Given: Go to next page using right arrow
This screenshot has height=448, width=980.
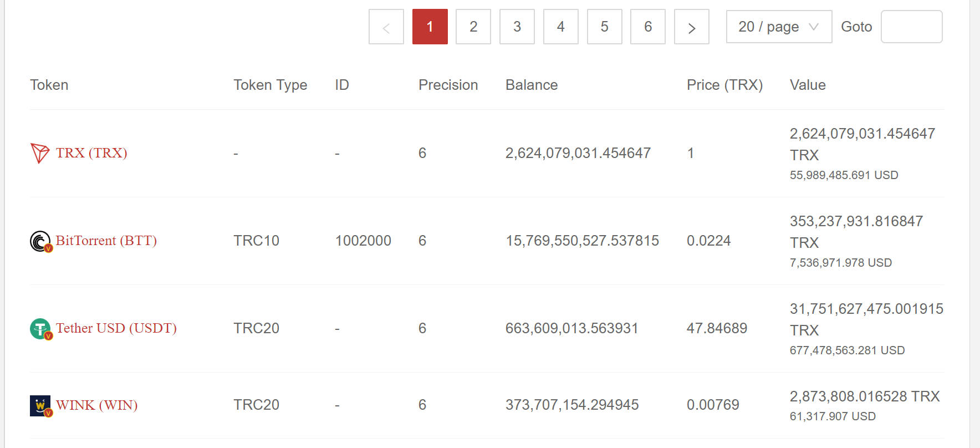Looking at the screenshot, I should tap(691, 27).
